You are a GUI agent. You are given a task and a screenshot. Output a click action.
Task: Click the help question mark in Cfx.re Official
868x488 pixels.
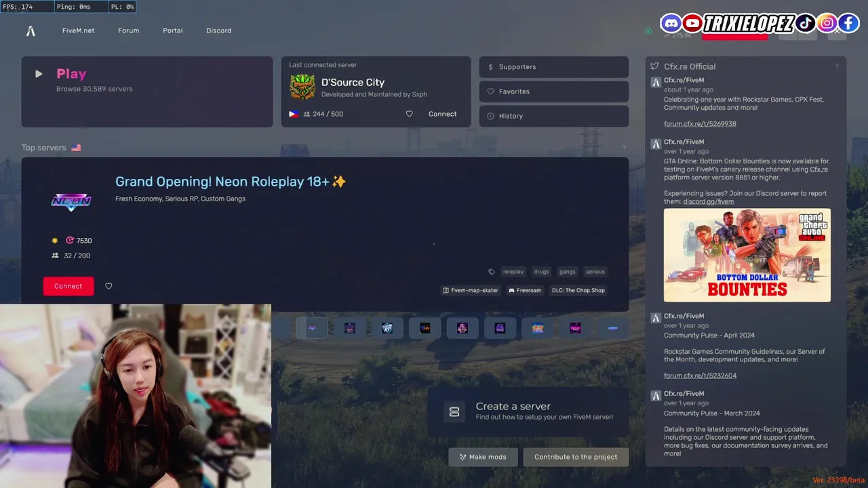tap(837, 66)
